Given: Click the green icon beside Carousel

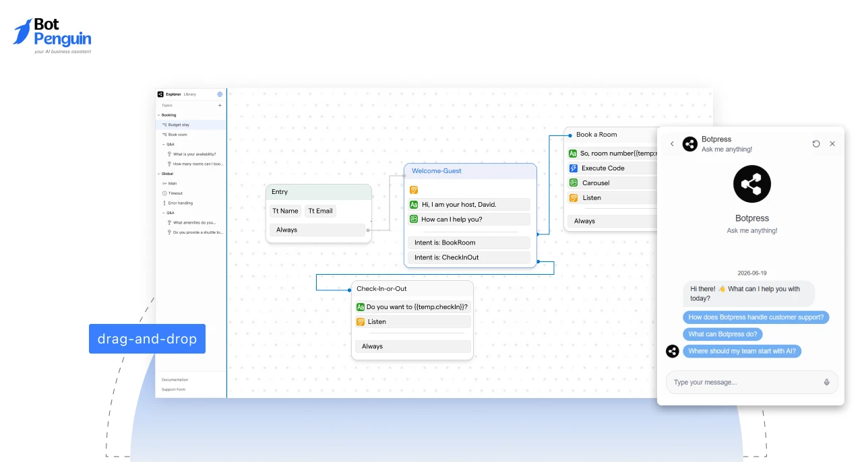Looking at the screenshot, I should tap(573, 183).
